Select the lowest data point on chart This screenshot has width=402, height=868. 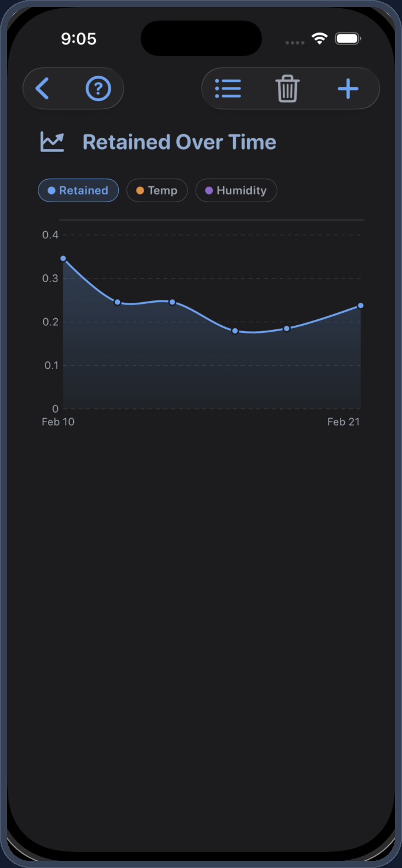tap(235, 331)
